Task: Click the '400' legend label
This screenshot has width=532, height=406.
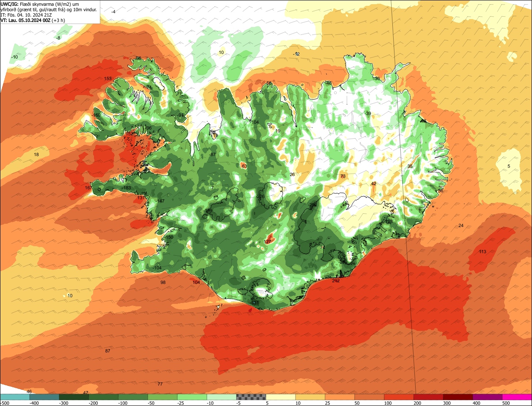Action: [477, 403]
